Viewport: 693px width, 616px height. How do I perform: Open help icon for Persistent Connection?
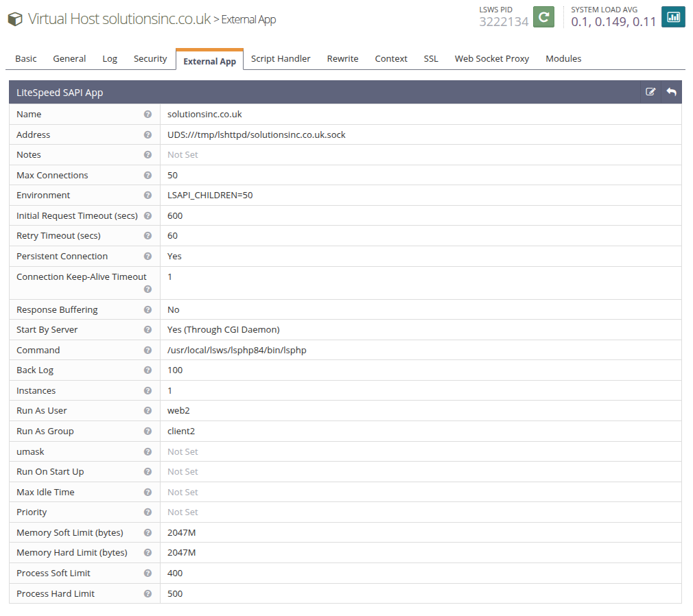pos(148,257)
